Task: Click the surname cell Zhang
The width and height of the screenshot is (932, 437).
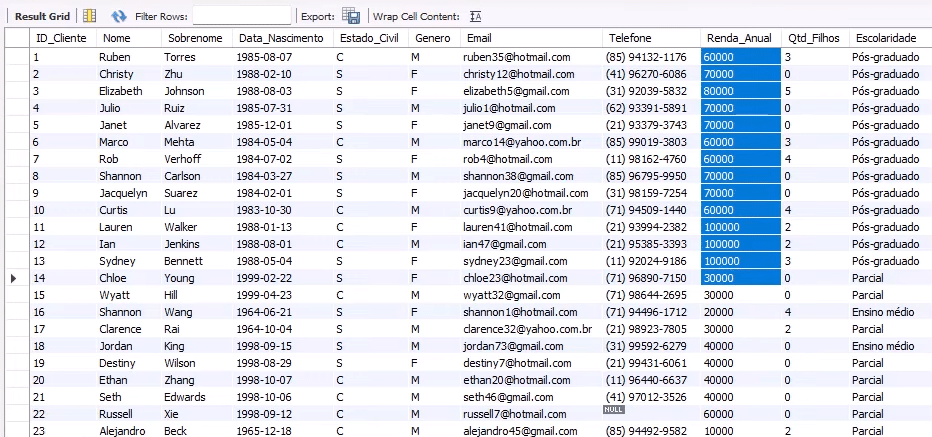Action: 179,380
